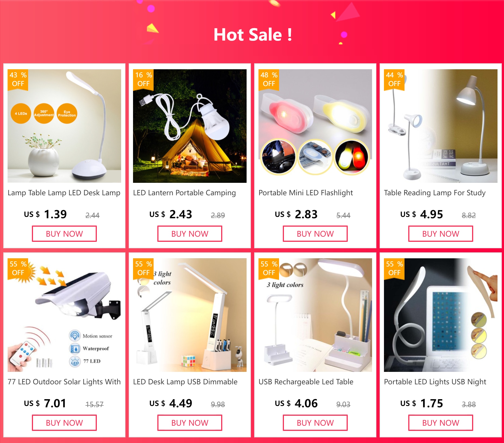The height and width of the screenshot is (443, 504).
Task: Open the Portable LED Lights USB Night title
Action: pos(435,382)
